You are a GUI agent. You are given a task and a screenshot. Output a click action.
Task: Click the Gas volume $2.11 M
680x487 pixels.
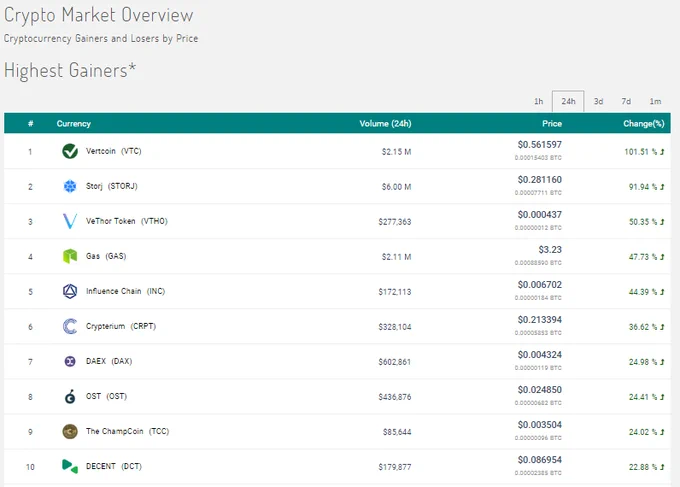pyautogui.click(x=396, y=257)
